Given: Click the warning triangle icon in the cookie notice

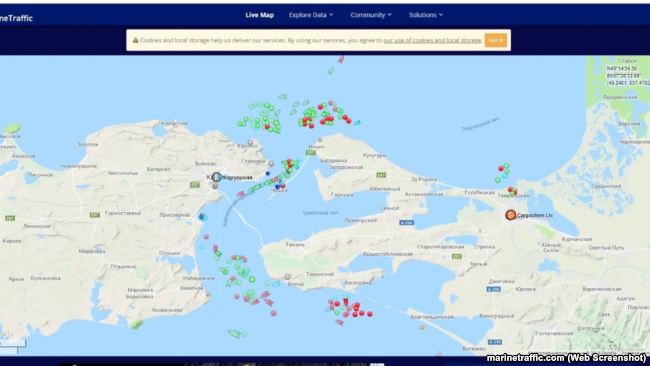Looking at the screenshot, I should (x=135, y=40).
